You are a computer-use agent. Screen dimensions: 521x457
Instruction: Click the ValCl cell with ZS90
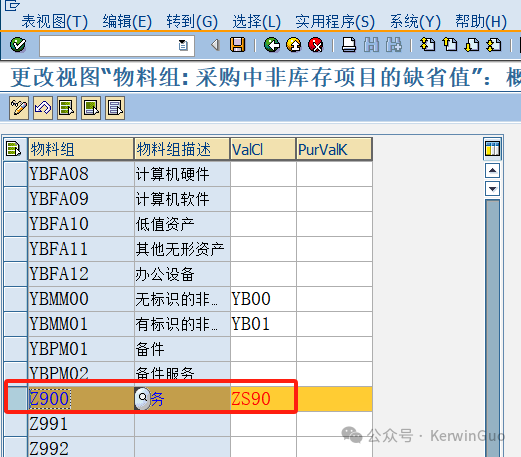263,399
